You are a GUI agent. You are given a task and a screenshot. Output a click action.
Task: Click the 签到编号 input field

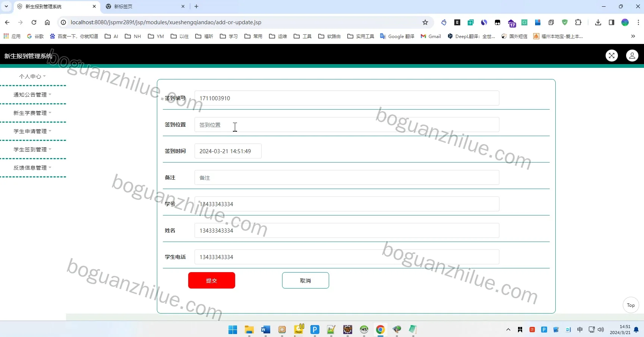point(347,98)
